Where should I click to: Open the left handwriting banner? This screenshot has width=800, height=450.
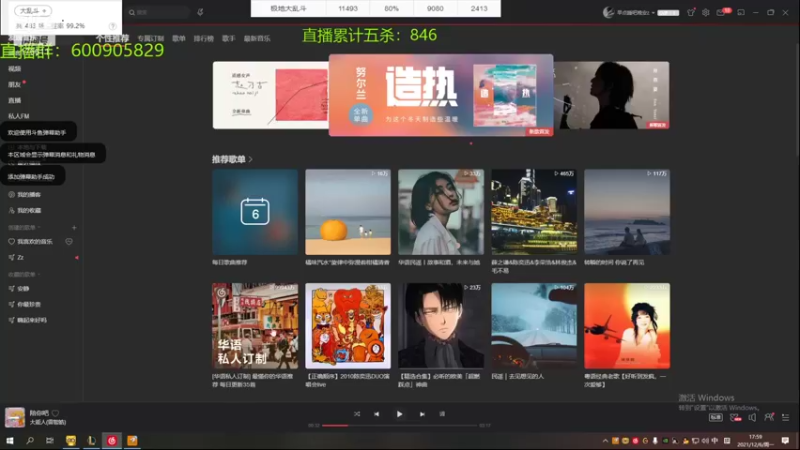[271, 95]
